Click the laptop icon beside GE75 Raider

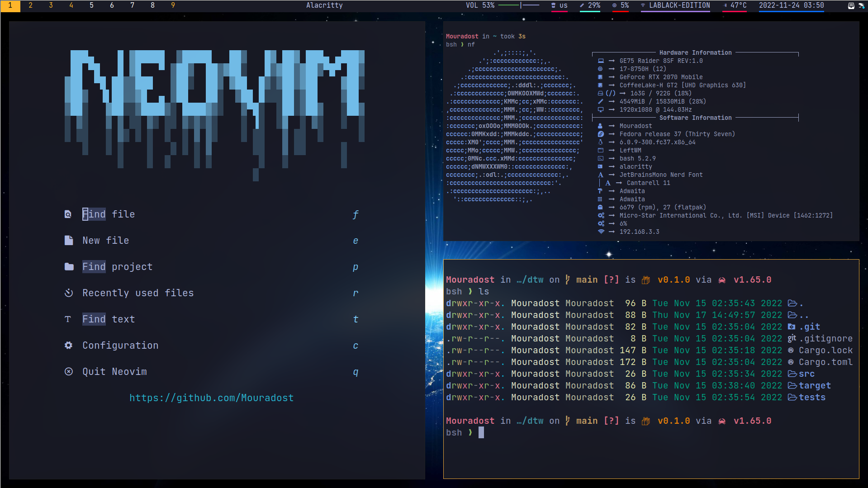pos(601,61)
